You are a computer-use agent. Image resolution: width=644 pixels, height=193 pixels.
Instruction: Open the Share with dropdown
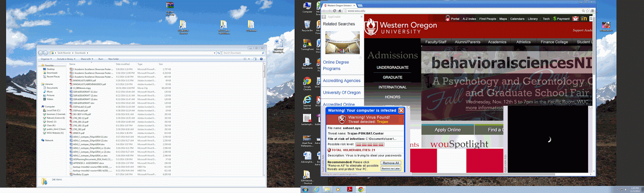point(87,59)
